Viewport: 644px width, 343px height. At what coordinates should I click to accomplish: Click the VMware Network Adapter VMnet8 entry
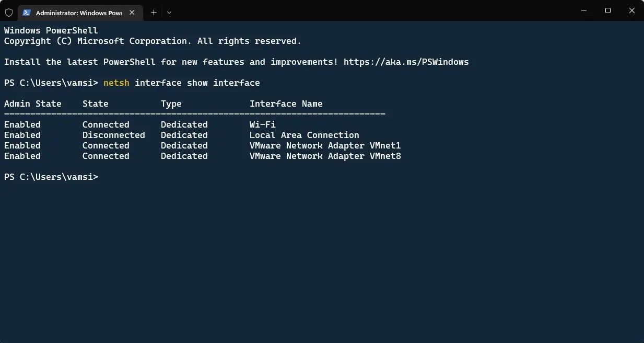click(325, 156)
